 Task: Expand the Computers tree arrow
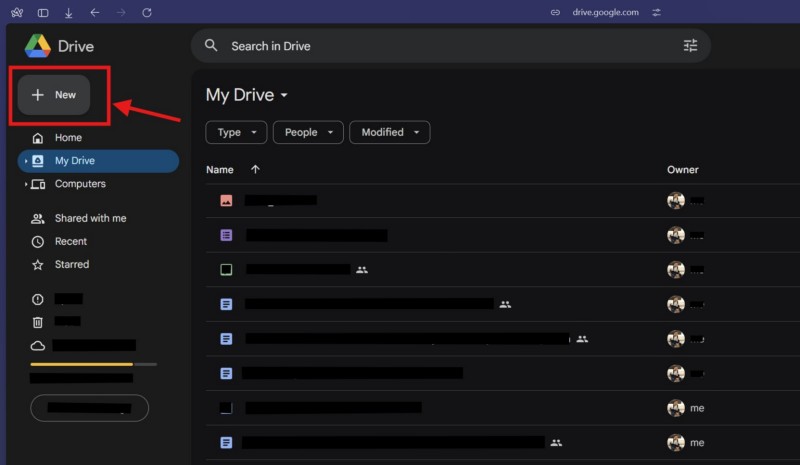(x=25, y=184)
